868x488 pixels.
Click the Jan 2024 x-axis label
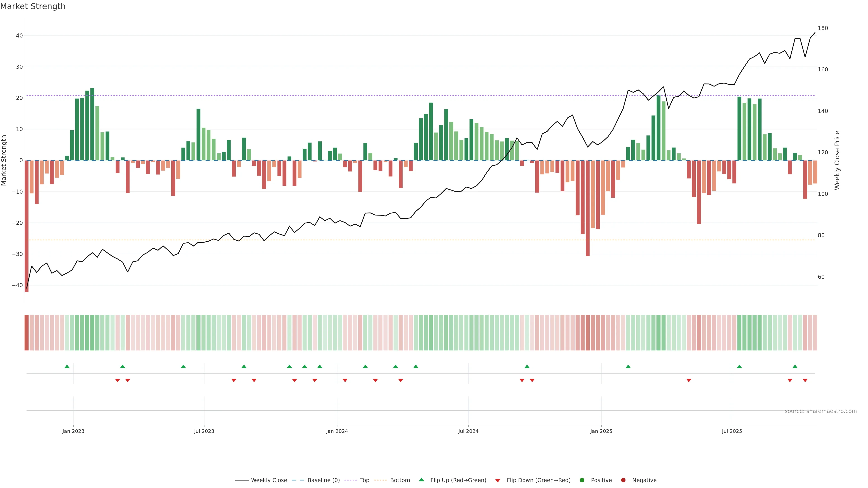pos(337,431)
